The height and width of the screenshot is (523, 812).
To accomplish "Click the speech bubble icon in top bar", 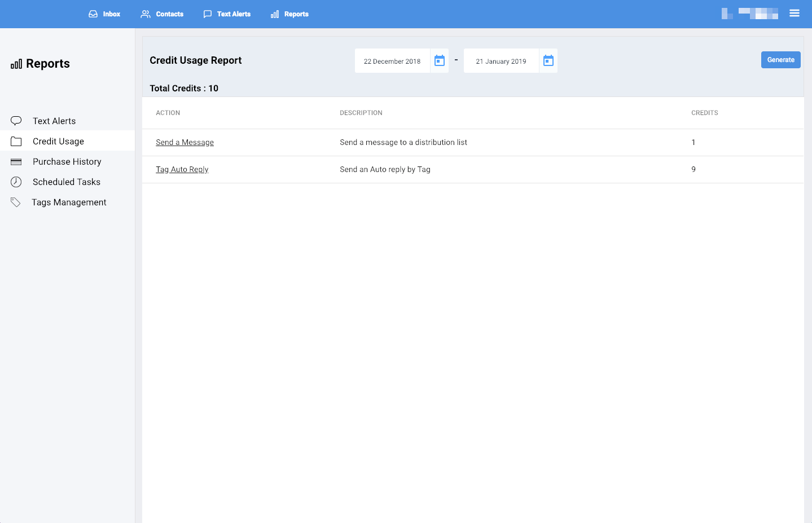I will tap(208, 14).
